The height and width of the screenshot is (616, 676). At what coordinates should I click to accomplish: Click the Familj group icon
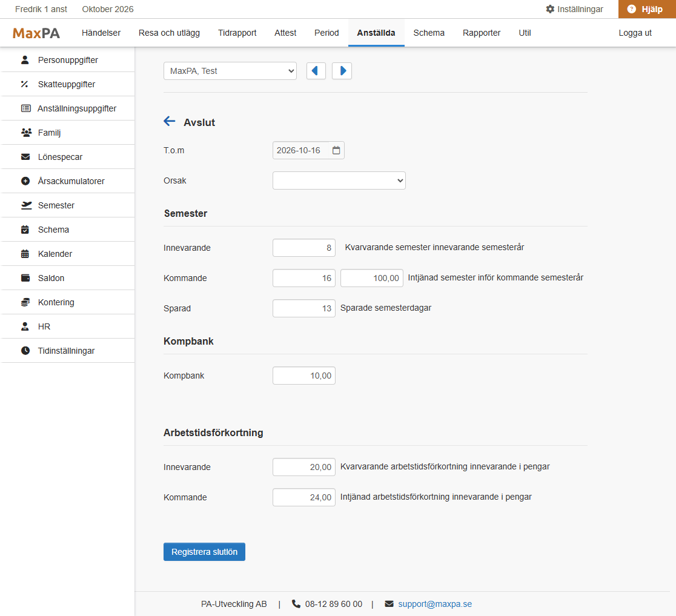26,132
